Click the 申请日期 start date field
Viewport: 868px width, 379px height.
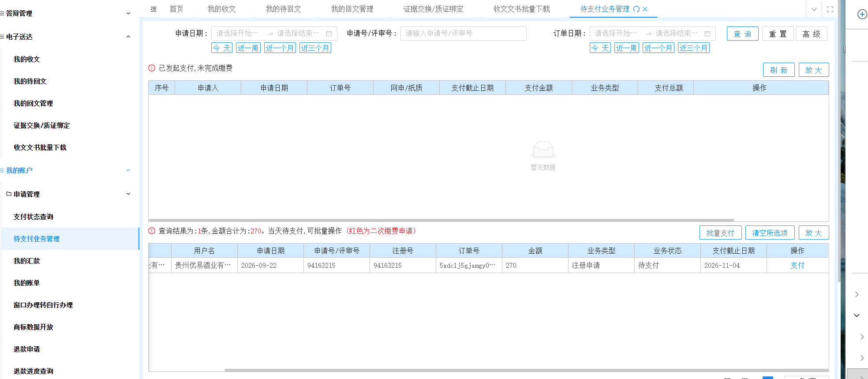point(238,34)
